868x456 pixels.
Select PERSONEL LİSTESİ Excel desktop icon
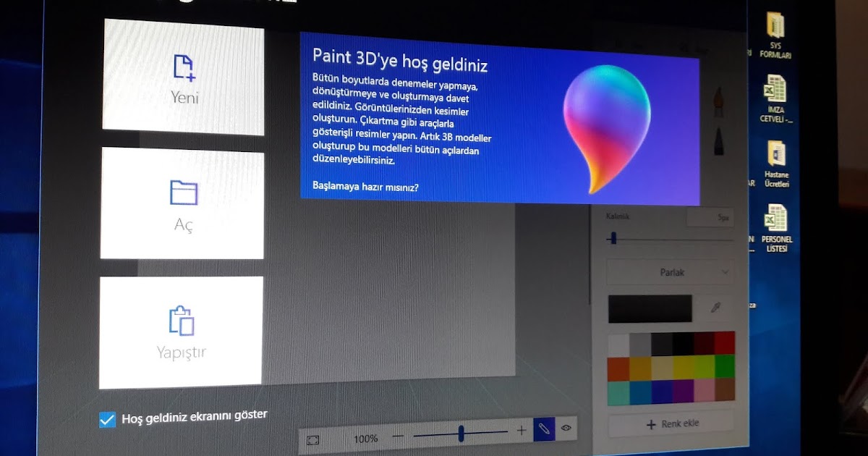click(x=775, y=229)
